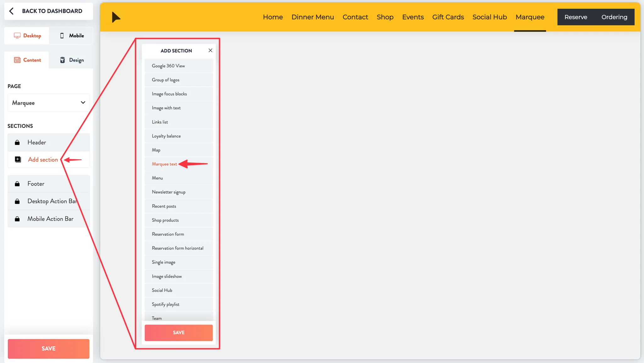
Task: Close the Add Section panel
Action: point(210,50)
